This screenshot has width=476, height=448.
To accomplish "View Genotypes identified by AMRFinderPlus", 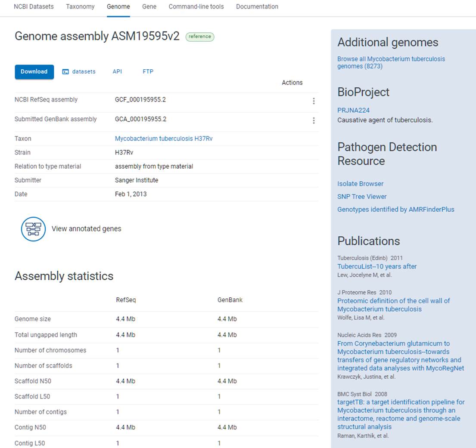I will [395, 210].
